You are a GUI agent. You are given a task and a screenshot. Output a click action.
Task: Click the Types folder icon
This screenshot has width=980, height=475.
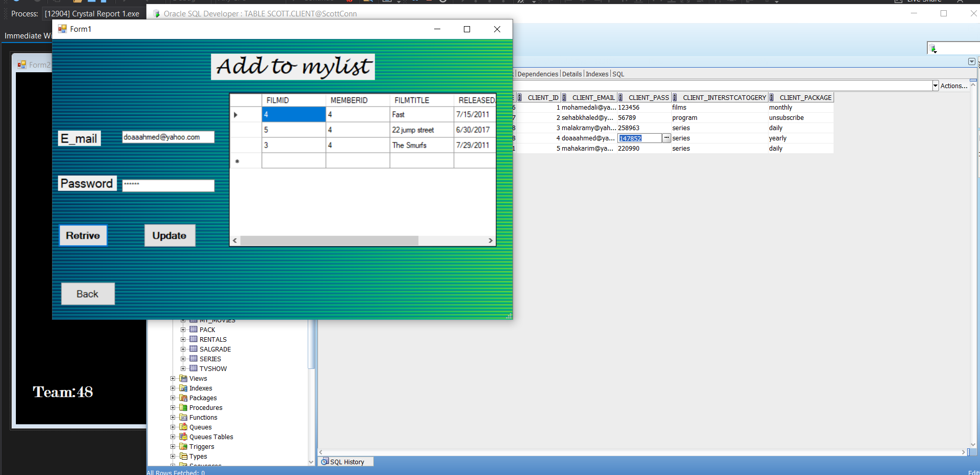click(x=183, y=456)
